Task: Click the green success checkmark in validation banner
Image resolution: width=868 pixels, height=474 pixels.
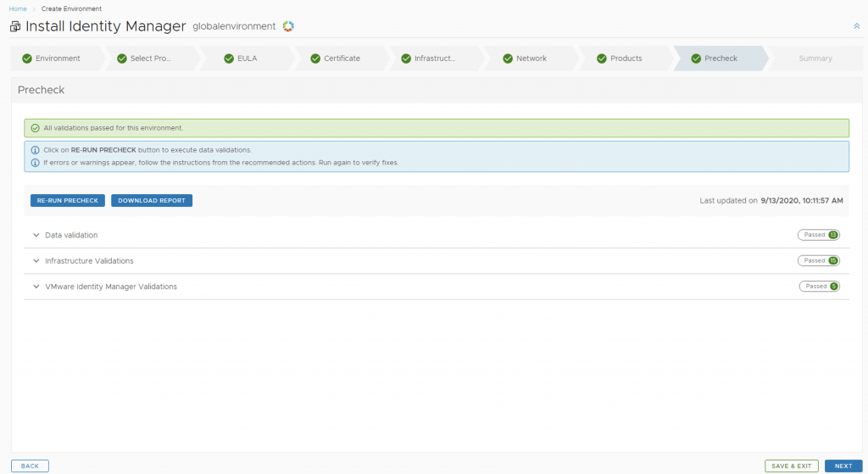Action: [35, 128]
